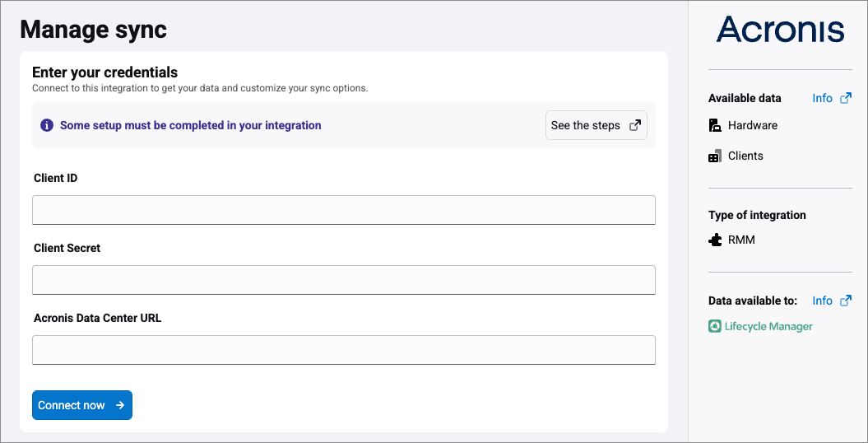Click external link icon next to Available data Info

pos(845,98)
